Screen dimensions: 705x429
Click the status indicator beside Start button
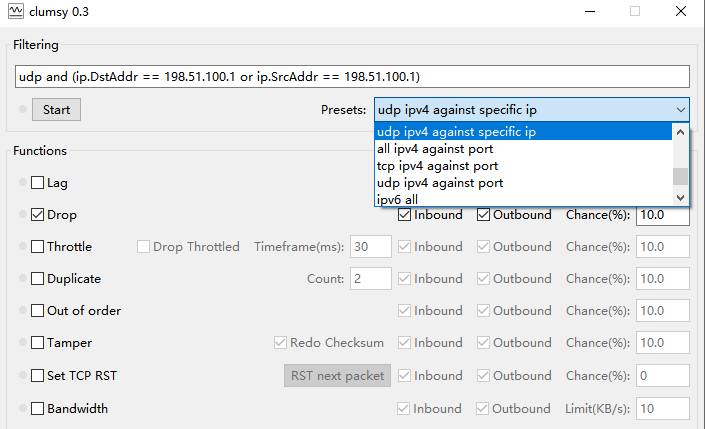coord(22,110)
